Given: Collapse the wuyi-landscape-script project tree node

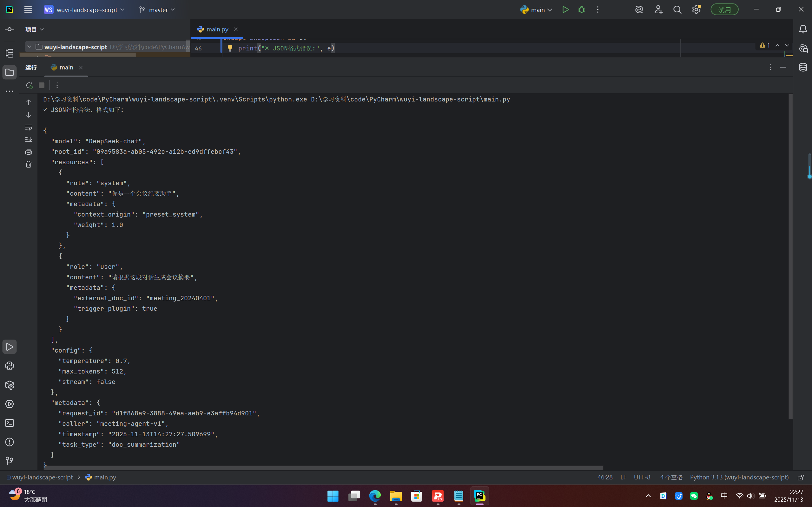Looking at the screenshot, I should (x=29, y=47).
